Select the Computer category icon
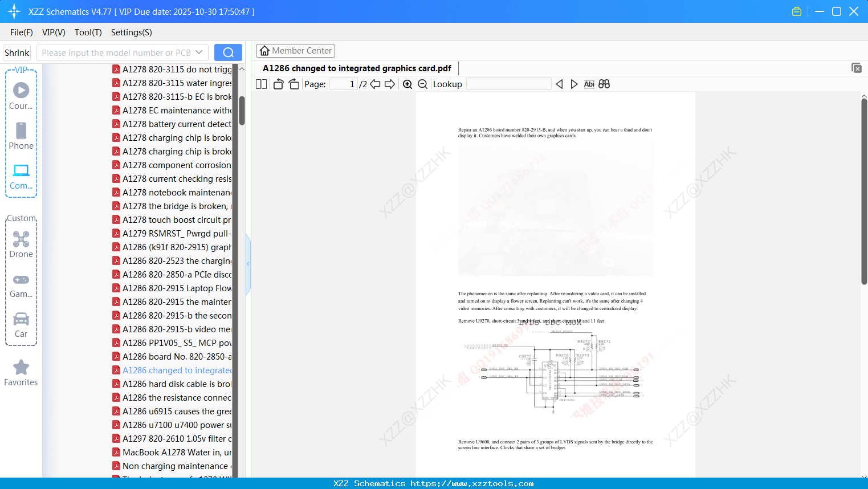The image size is (868, 489). click(x=21, y=170)
